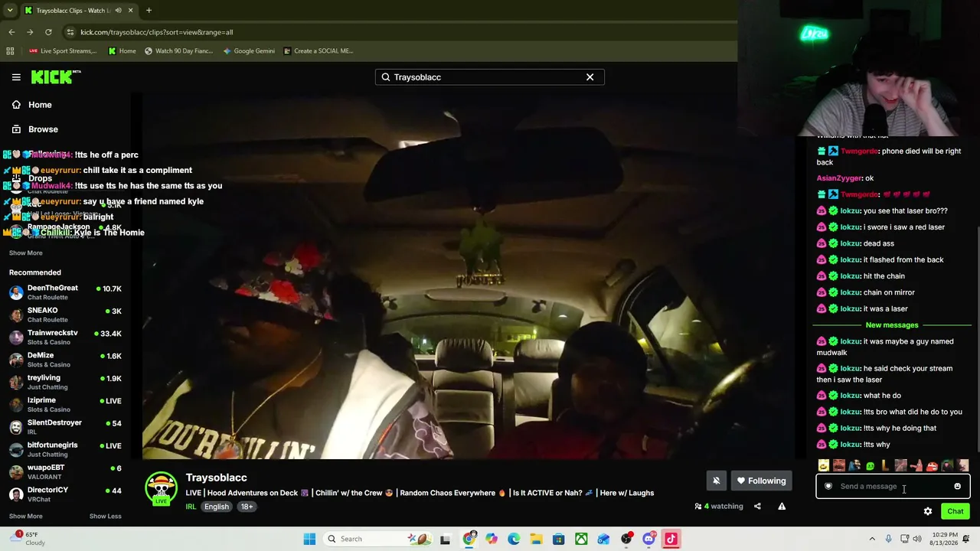Jump to New messages in chat
This screenshot has height=551, width=980.
[x=892, y=325]
